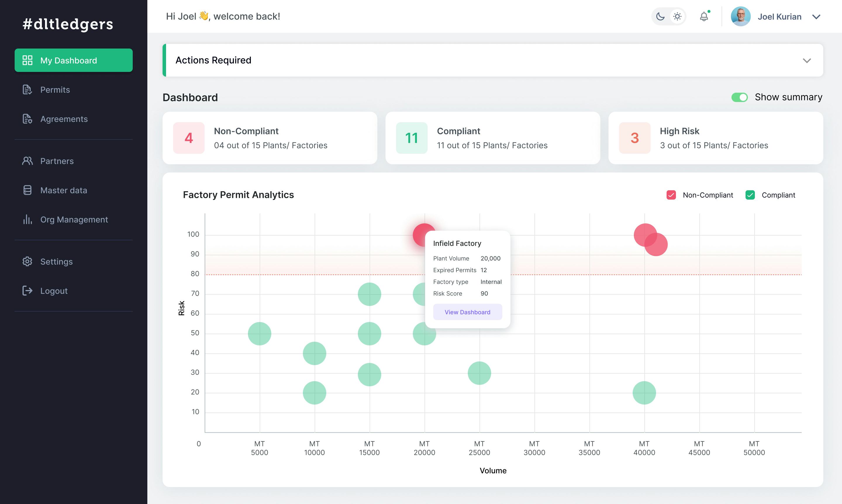The image size is (842, 504).
Task: Select the Master data database icon
Action: (x=27, y=190)
